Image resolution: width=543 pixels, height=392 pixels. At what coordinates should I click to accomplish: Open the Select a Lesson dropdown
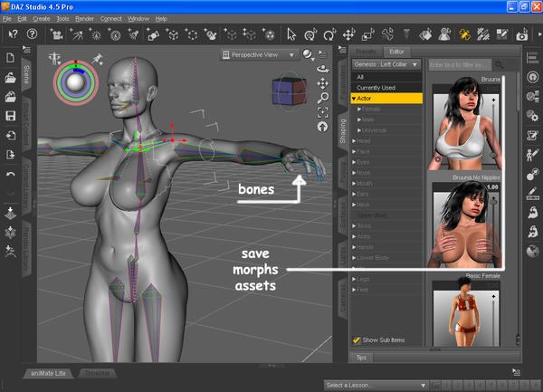[x=376, y=385]
